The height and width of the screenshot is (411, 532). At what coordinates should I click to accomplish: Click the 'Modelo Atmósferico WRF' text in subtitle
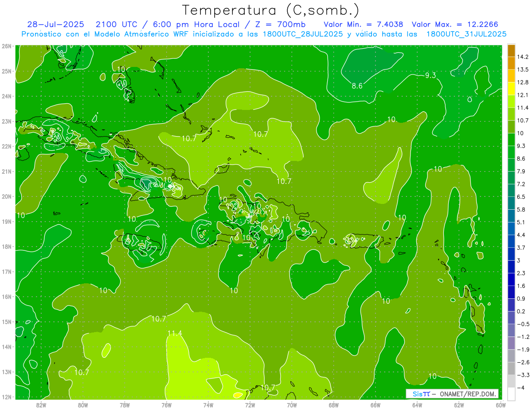[x=141, y=34]
